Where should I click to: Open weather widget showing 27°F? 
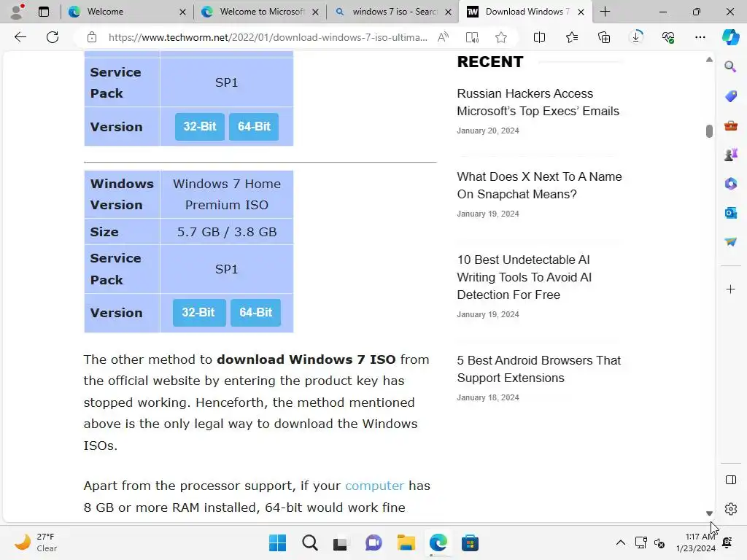[x=36, y=542]
